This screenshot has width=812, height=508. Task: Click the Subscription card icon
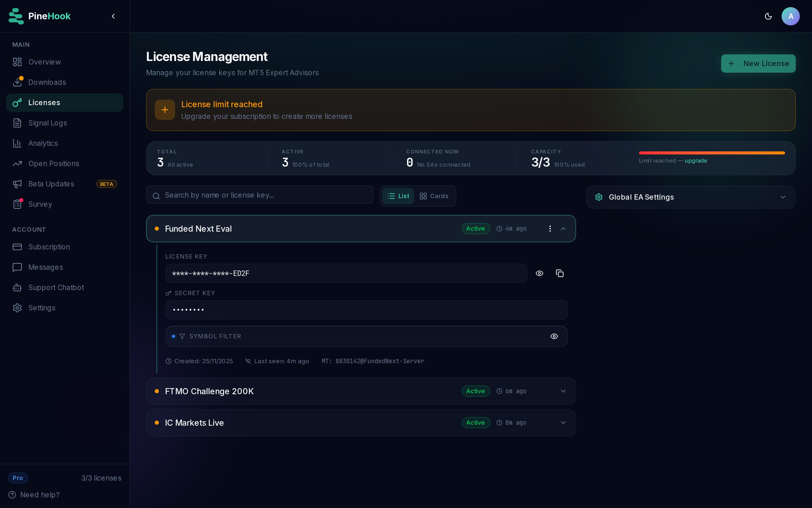17,247
